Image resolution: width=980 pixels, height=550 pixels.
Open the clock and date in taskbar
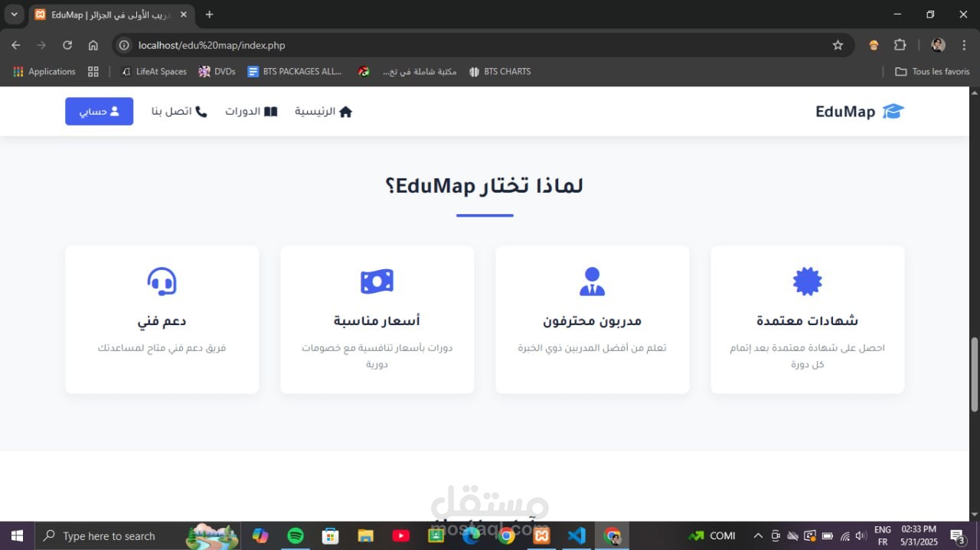(919, 535)
